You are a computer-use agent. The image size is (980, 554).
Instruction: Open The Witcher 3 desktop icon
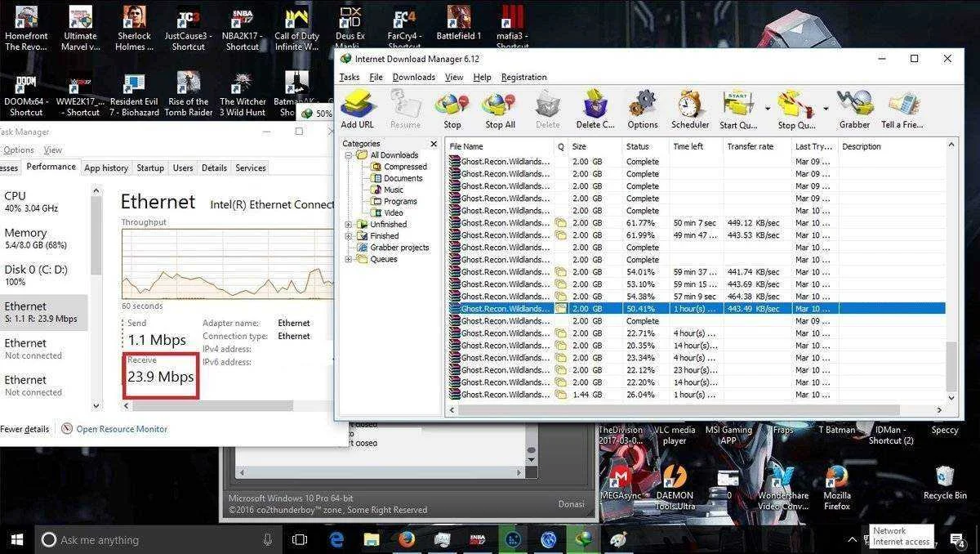click(243, 94)
